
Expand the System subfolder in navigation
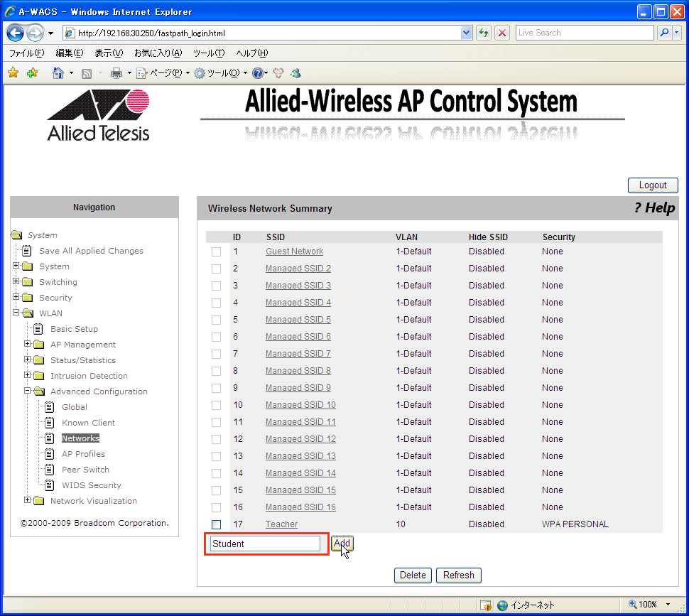(x=16, y=266)
